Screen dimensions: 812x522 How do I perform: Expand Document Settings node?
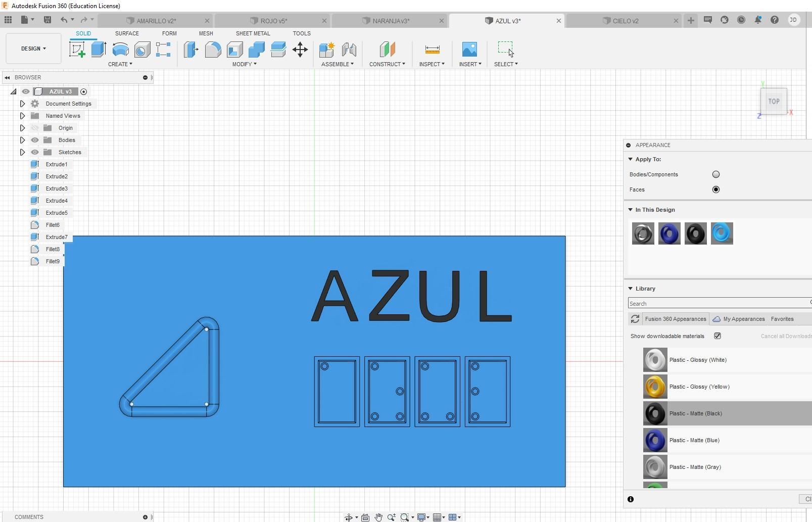22,104
